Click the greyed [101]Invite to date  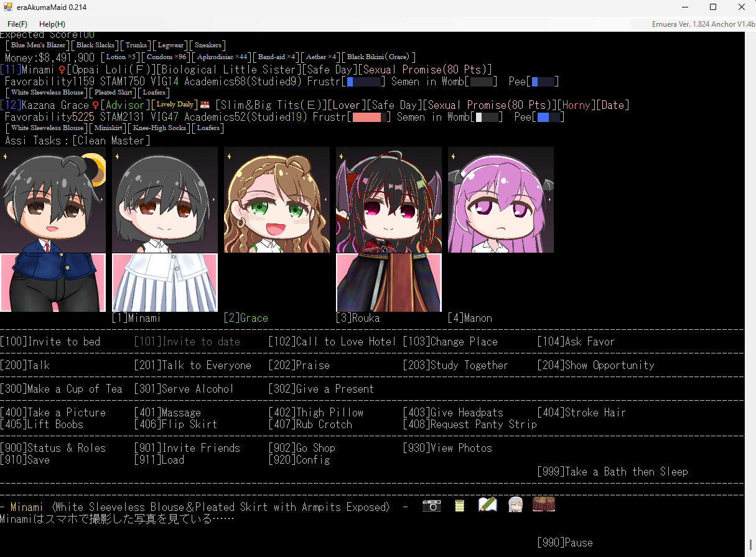click(187, 342)
